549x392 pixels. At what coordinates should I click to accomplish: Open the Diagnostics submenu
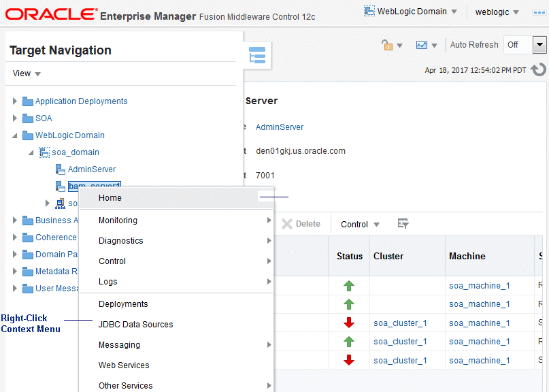pyautogui.click(x=176, y=241)
